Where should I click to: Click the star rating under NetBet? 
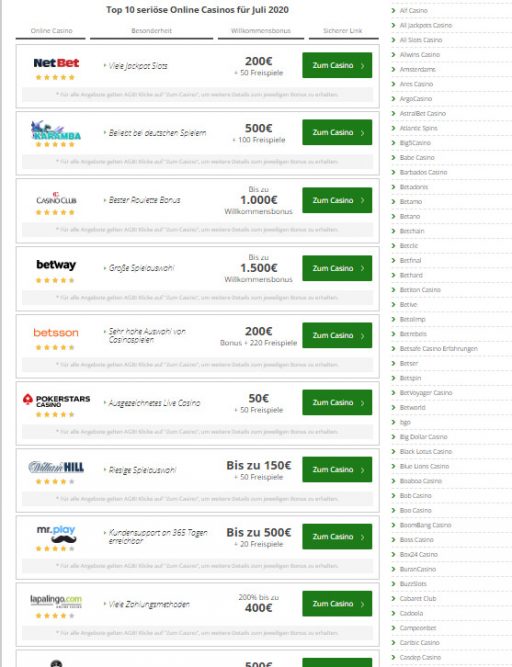[x=55, y=77]
